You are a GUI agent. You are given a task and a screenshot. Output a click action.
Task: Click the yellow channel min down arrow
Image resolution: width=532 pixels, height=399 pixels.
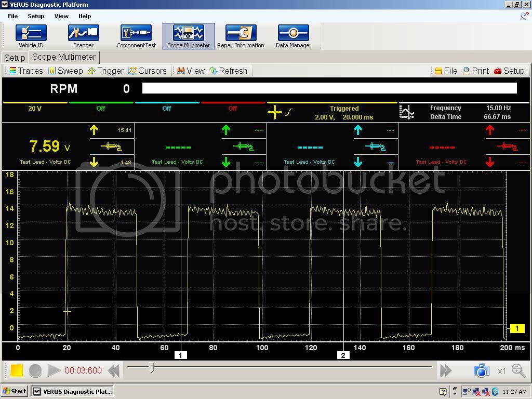[94, 162]
